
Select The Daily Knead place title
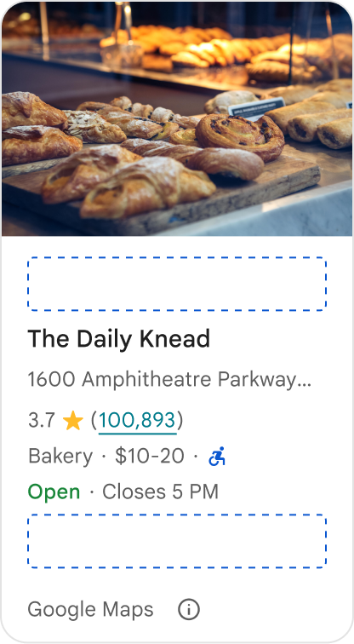click(118, 339)
